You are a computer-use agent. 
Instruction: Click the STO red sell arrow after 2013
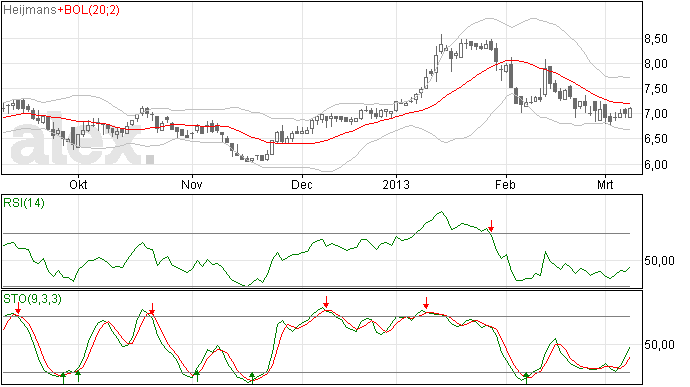[426, 303]
